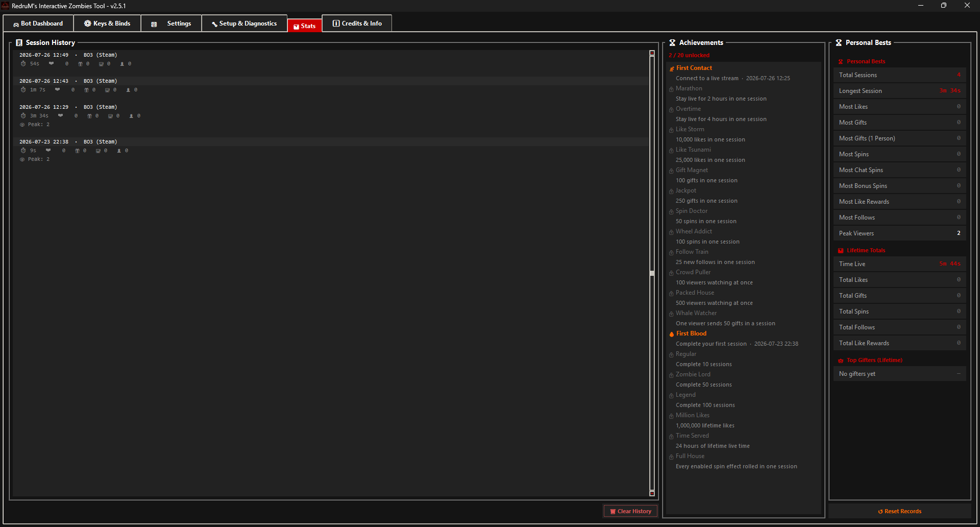Click the stopwatch icon in the 12:49 session
This screenshot has width=980, height=527.
23,64
